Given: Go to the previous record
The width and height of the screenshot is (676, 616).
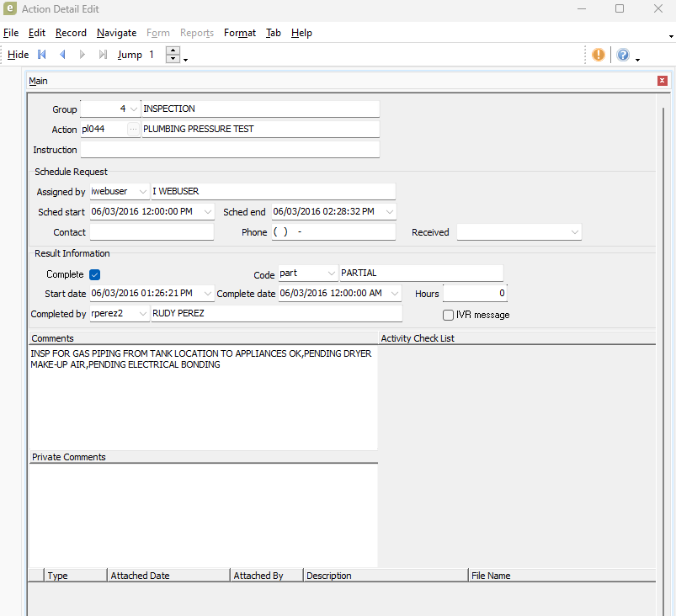Looking at the screenshot, I should tap(62, 55).
